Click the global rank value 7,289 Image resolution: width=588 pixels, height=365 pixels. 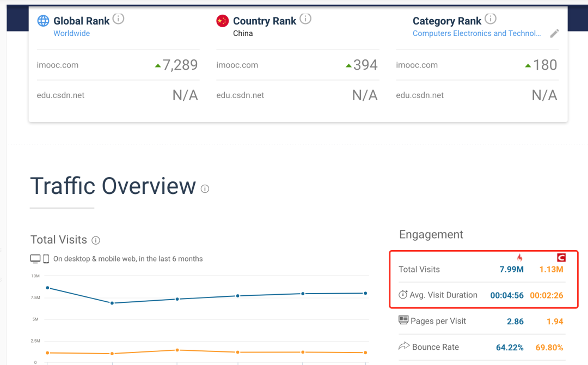[x=180, y=65]
